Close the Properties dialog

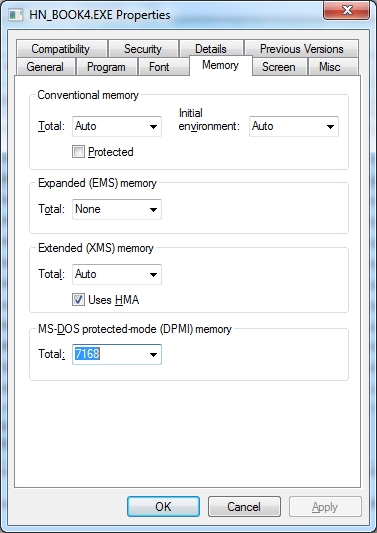346,11
